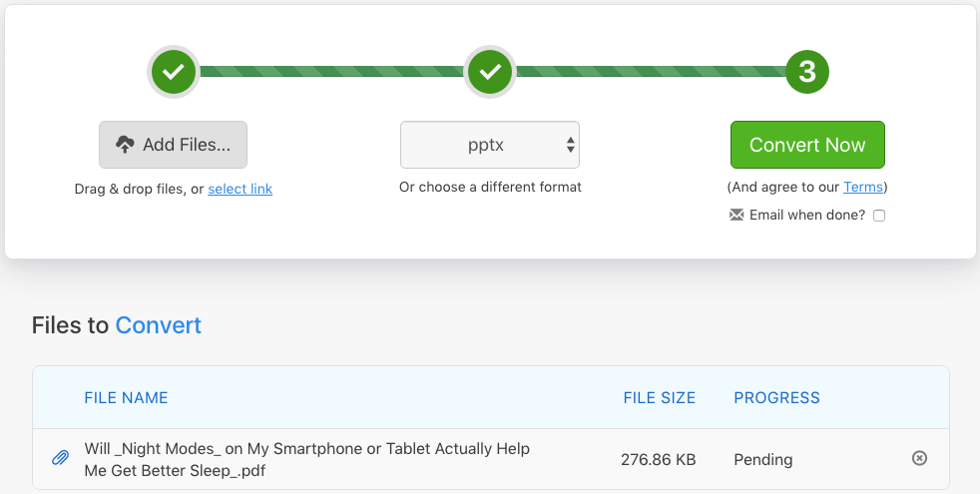Click the PROGRESS column header
The image size is (980, 494).
[776, 397]
